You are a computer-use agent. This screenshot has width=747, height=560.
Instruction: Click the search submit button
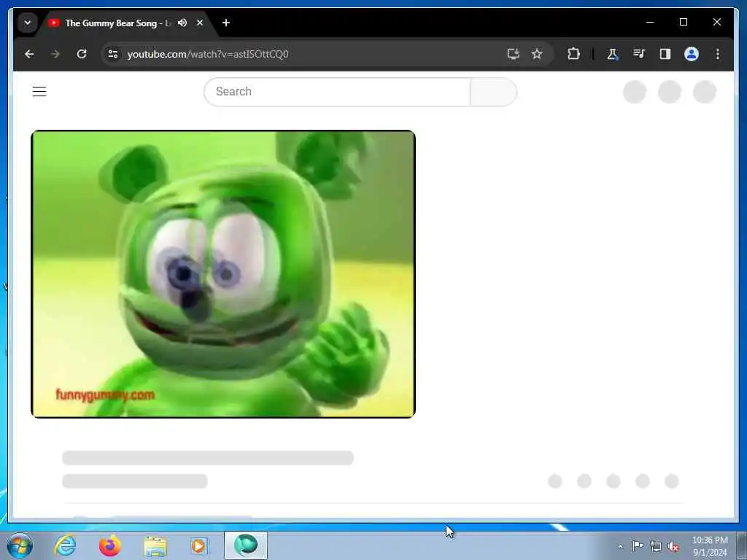point(494,91)
